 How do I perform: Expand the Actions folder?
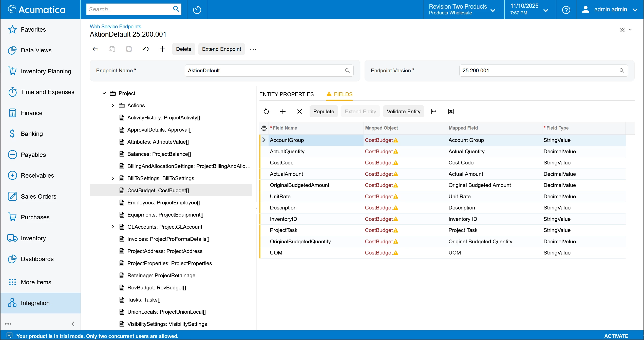click(113, 105)
